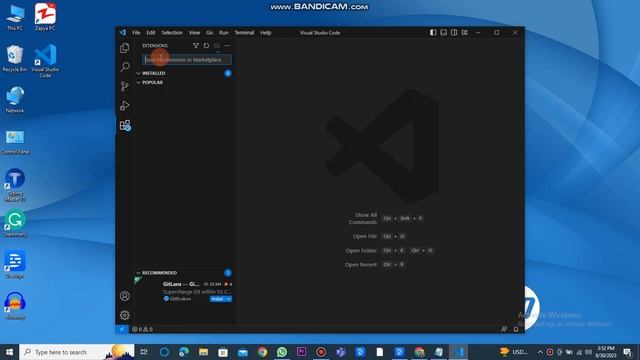640x360 pixels.
Task: Open Microsoft Teams from the taskbar
Action: [x=341, y=352]
